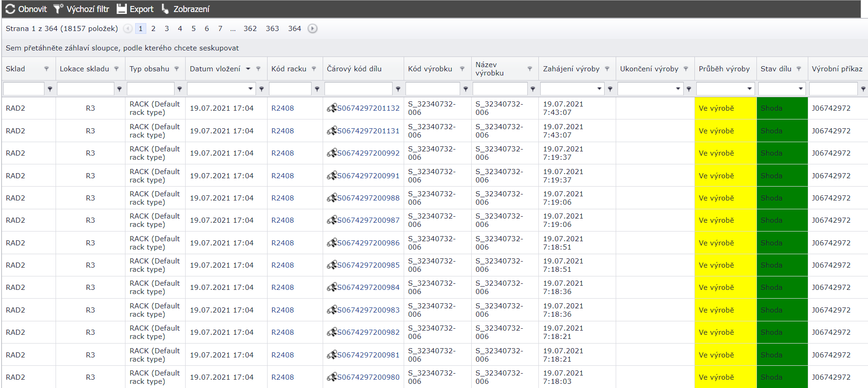Click filter icon in Sklad column header
This screenshot has height=388, width=868.
point(46,69)
